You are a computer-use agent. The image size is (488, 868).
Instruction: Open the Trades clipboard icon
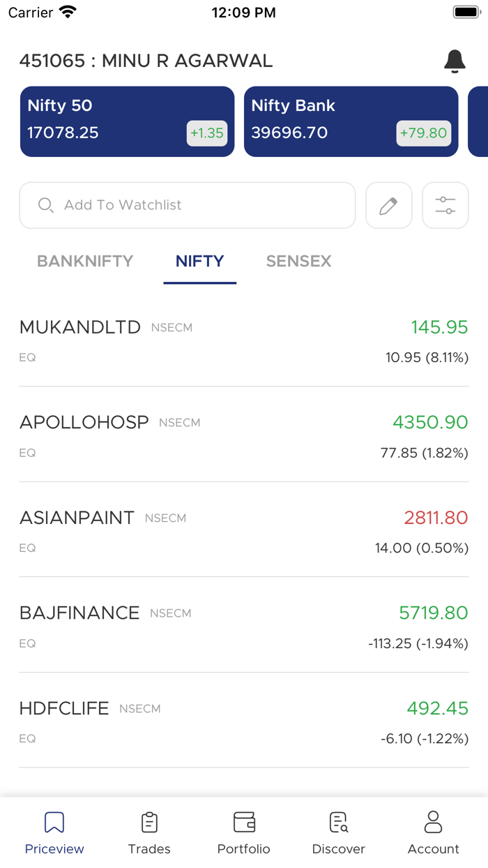[x=149, y=823]
